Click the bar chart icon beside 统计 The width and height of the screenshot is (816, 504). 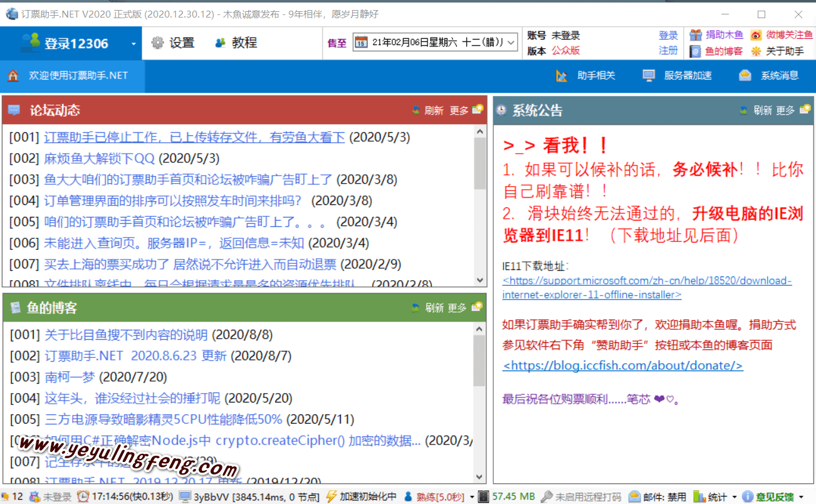coord(699,496)
